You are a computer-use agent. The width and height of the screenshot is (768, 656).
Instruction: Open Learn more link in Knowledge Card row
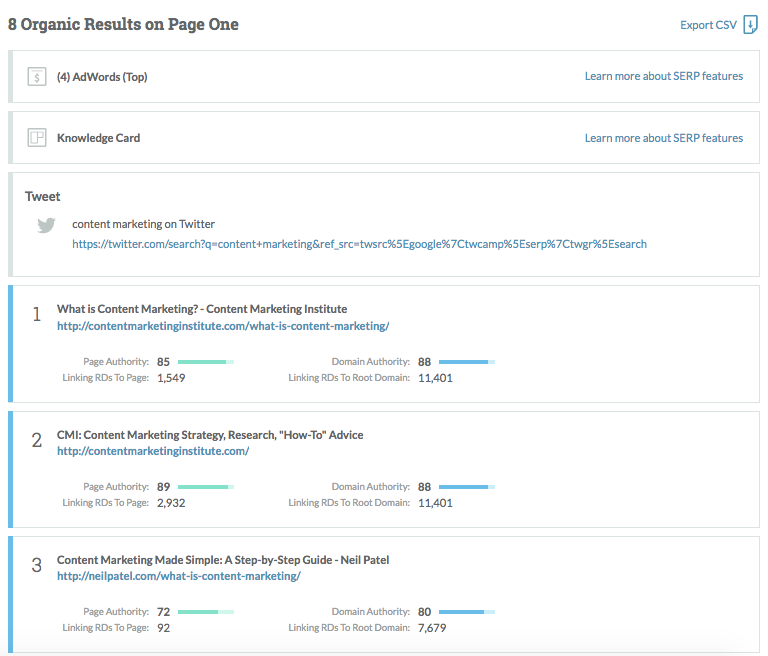tap(664, 138)
